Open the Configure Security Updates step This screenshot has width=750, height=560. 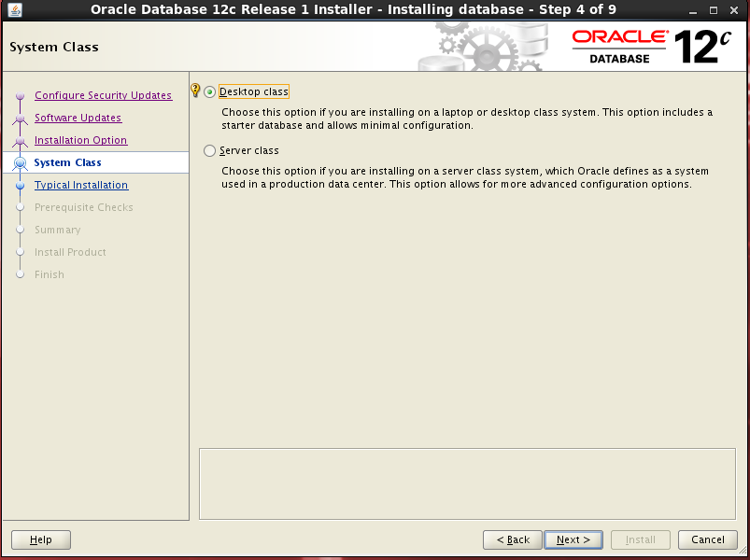coord(104,95)
